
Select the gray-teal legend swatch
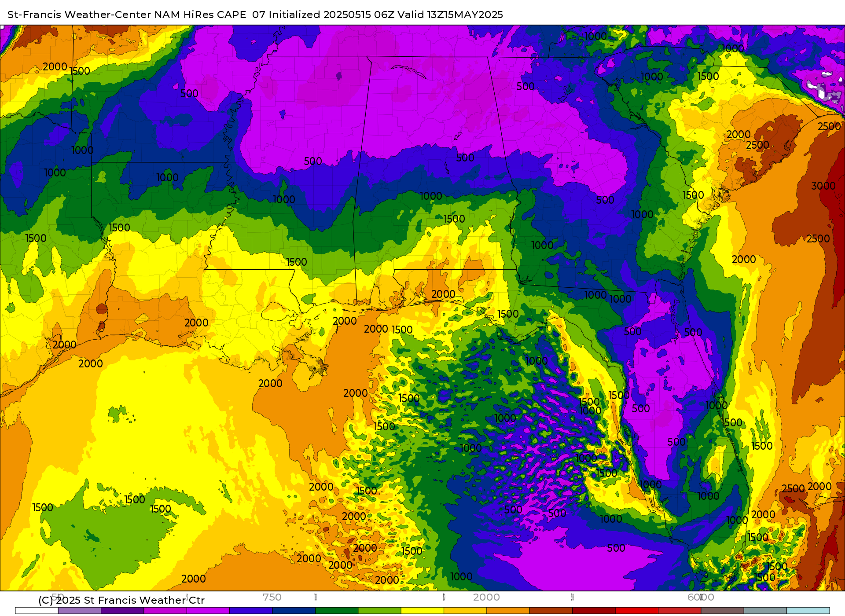point(765,611)
